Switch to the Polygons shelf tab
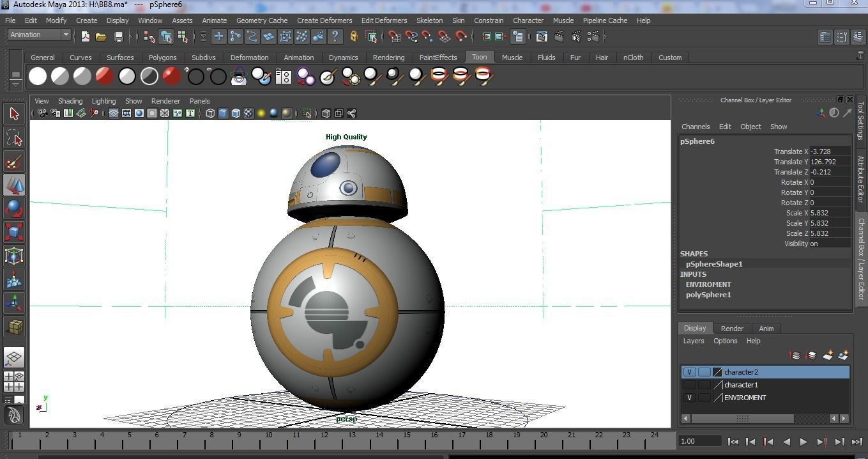Screen dimensions: 868x459 [x=163, y=58]
